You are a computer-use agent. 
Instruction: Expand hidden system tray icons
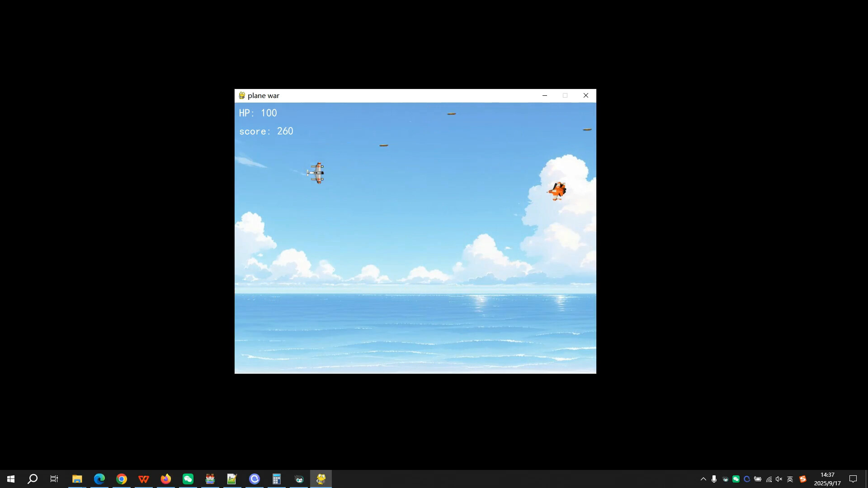[703, 479]
